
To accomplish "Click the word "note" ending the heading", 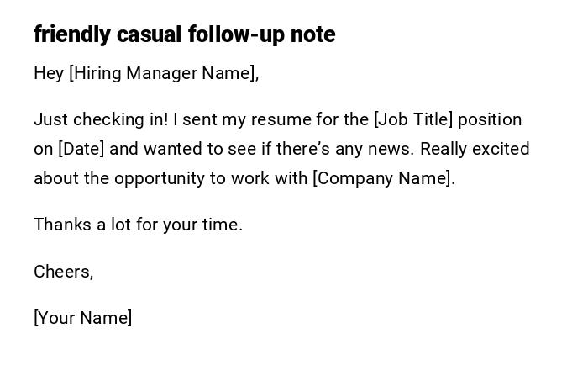I will click(x=312, y=34).
